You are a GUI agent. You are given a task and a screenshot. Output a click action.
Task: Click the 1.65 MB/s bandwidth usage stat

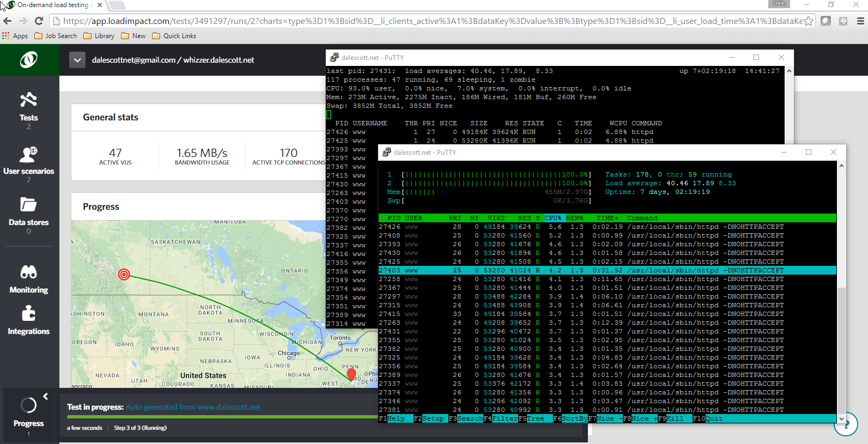pos(202,156)
